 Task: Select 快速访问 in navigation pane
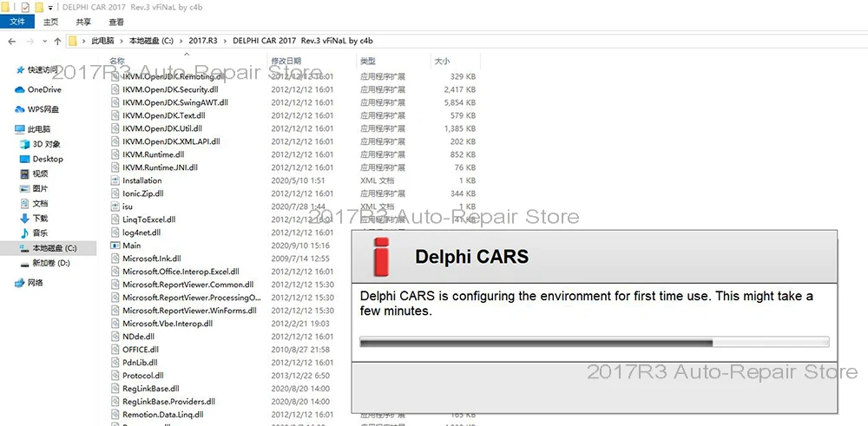click(42, 69)
